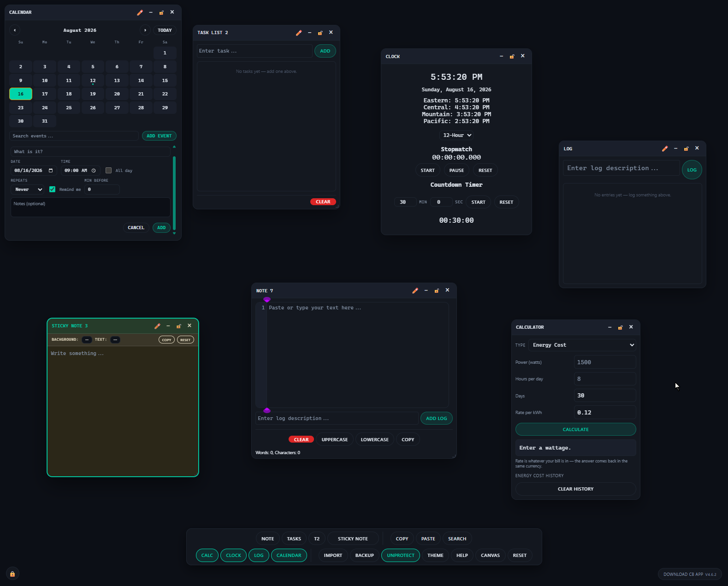
Task: Click the Countdown Timer START button
Action: (478, 202)
